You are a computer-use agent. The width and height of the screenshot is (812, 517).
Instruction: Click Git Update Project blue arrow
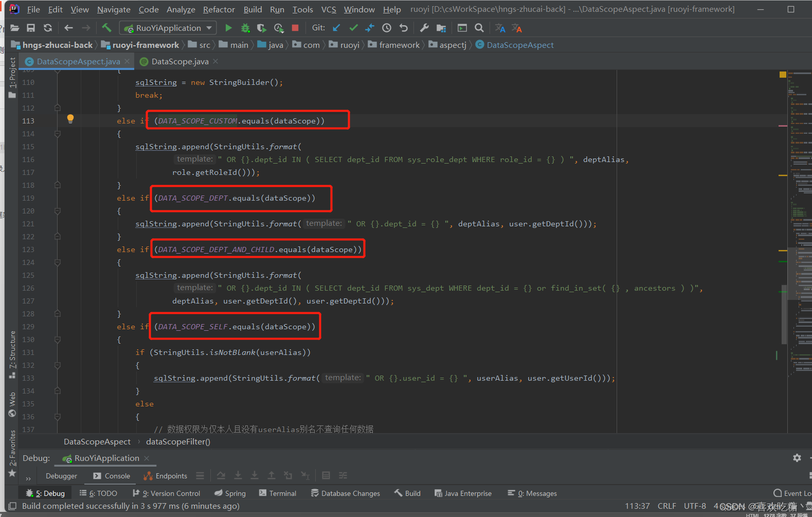click(336, 28)
